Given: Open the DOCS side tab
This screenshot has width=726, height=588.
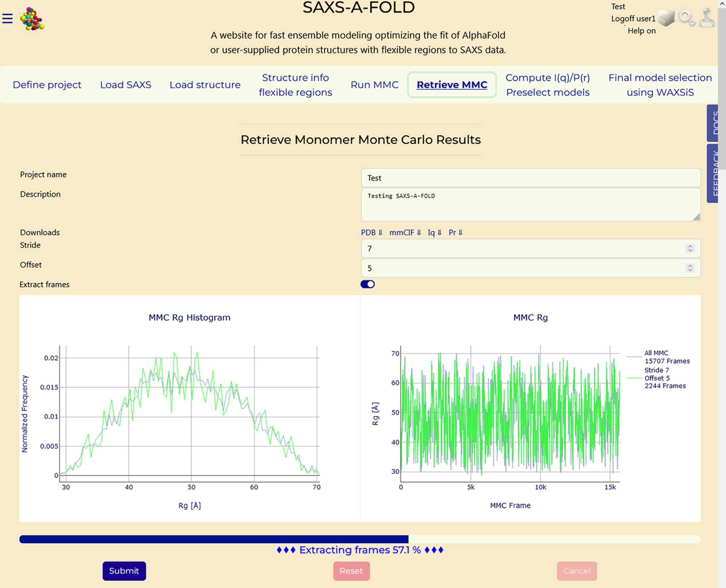Looking at the screenshot, I should click(712, 123).
